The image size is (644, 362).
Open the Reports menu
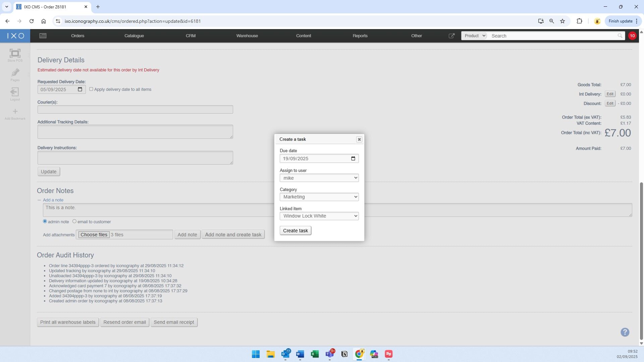(360, 36)
